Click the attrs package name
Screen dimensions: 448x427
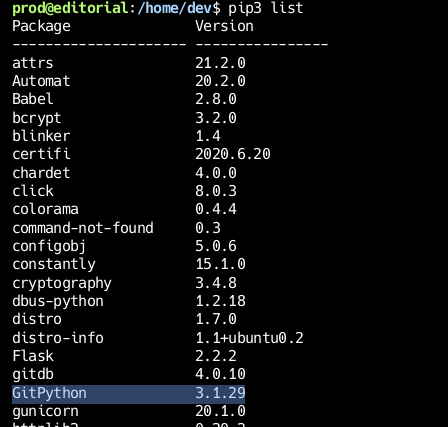point(33,63)
